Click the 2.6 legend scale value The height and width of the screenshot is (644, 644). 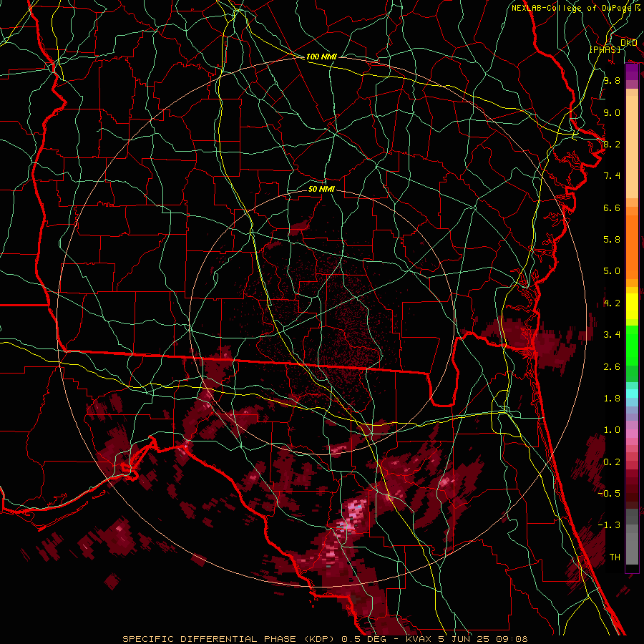click(x=612, y=367)
